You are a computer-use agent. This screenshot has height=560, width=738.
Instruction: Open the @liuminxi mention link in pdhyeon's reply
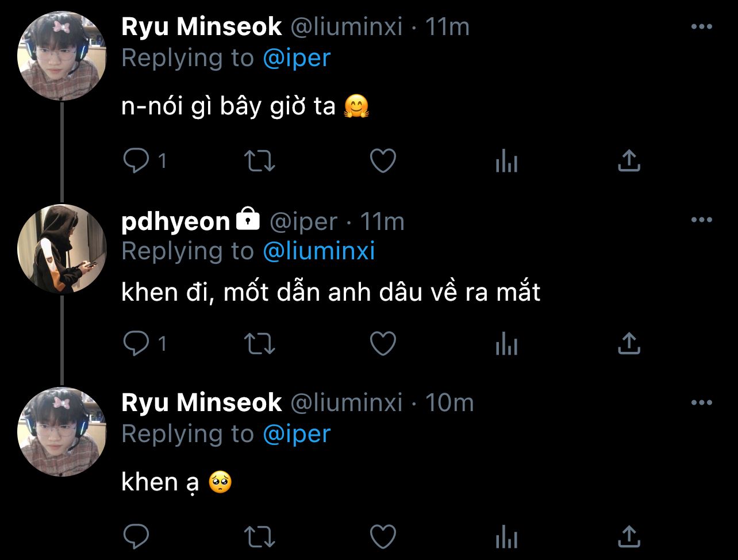click(319, 251)
